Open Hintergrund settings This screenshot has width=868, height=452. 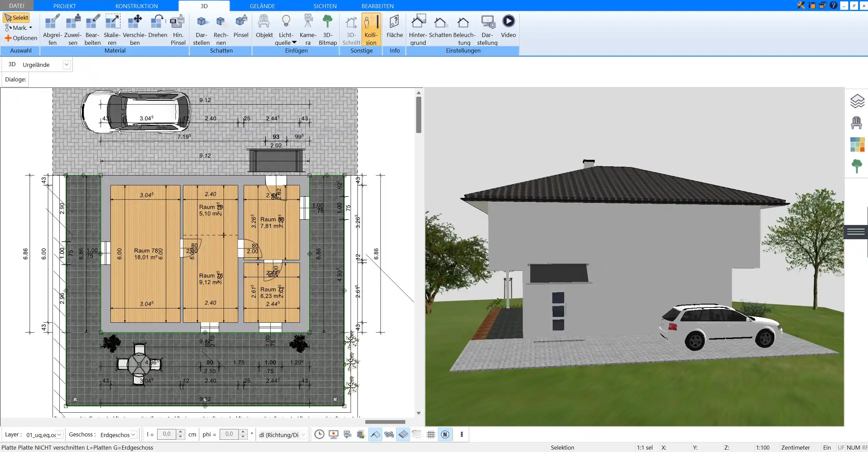point(418,30)
